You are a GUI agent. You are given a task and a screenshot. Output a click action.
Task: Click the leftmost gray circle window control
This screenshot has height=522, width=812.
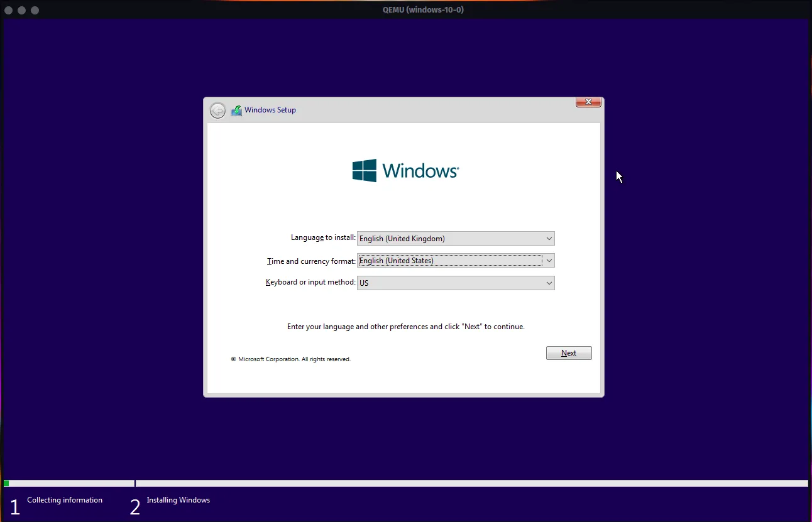point(9,10)
